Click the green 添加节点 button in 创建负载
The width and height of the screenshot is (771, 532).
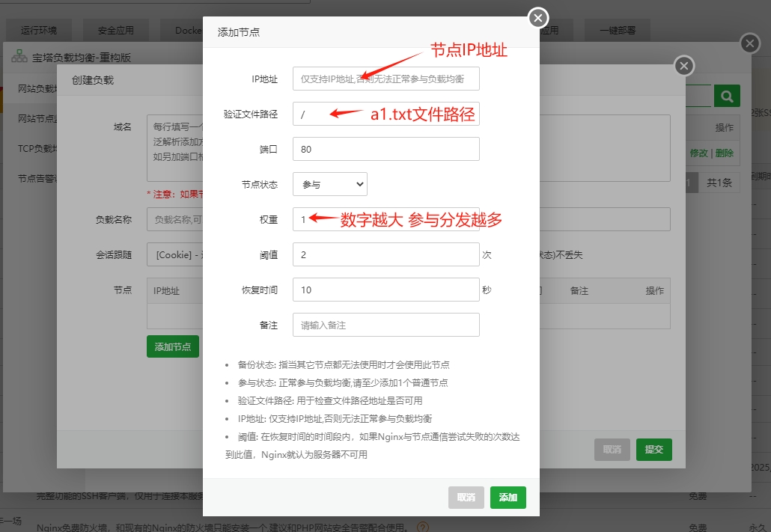173,346
